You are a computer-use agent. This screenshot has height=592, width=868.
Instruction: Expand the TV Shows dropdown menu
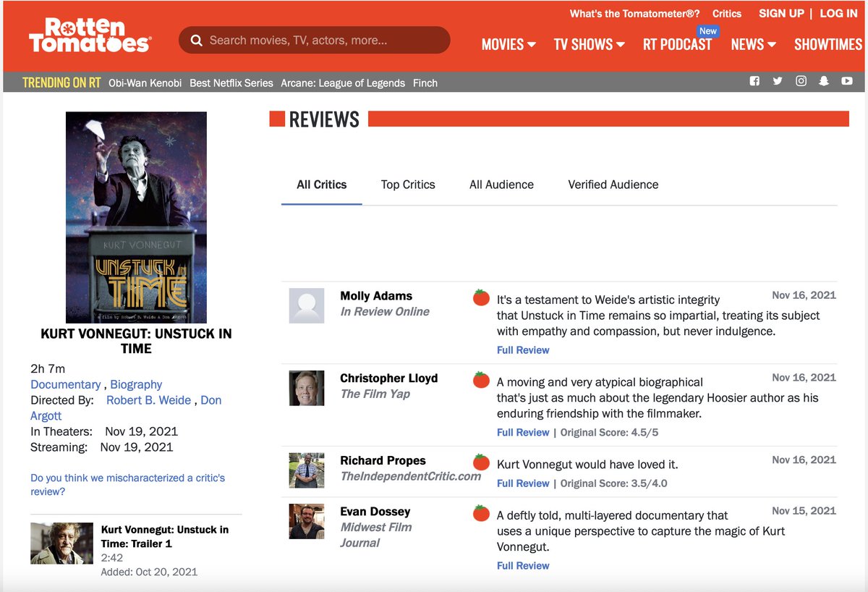[589, 44]
